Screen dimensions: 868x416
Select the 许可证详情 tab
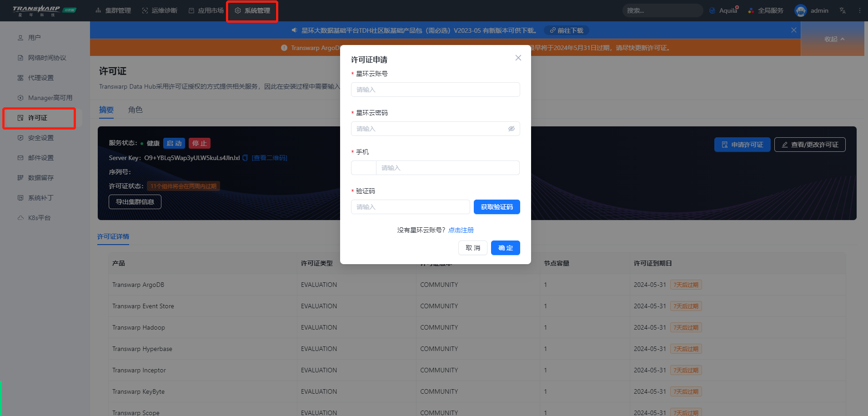(x=113, y=236)
